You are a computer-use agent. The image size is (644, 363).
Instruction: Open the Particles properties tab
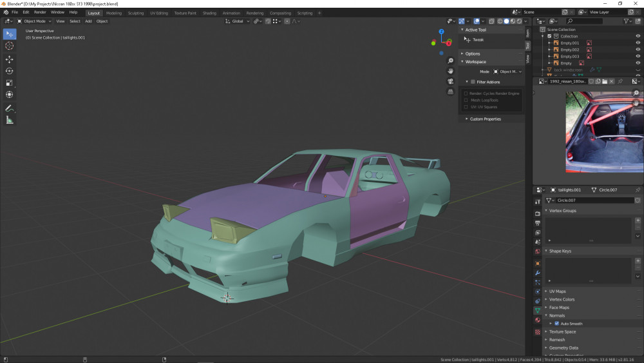[x=537, y=282]
